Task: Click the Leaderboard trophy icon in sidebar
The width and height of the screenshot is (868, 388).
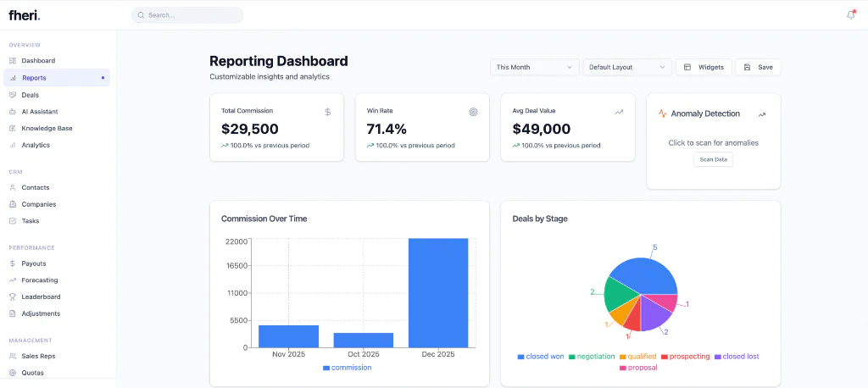Action: [13, 297]
